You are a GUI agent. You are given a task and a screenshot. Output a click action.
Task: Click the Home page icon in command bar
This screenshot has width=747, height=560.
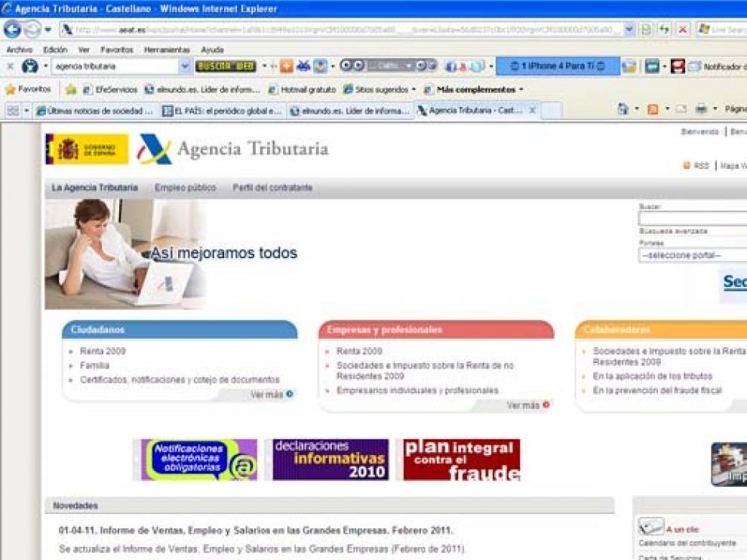click(x=622, y=109)
